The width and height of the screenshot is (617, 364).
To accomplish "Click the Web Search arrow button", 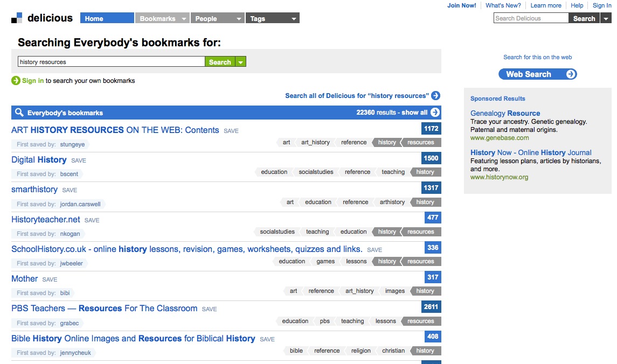I will click(571, 74).
